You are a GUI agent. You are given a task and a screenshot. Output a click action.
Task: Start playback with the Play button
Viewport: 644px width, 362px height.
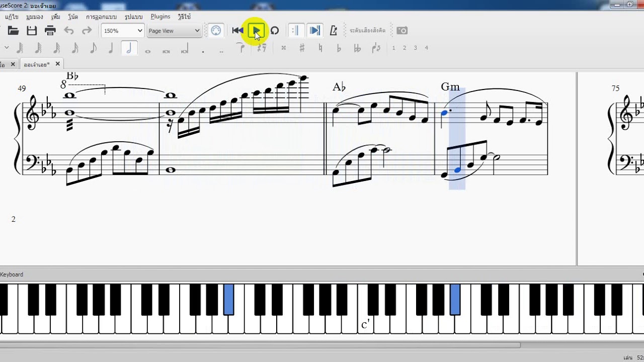click(256, 31)
